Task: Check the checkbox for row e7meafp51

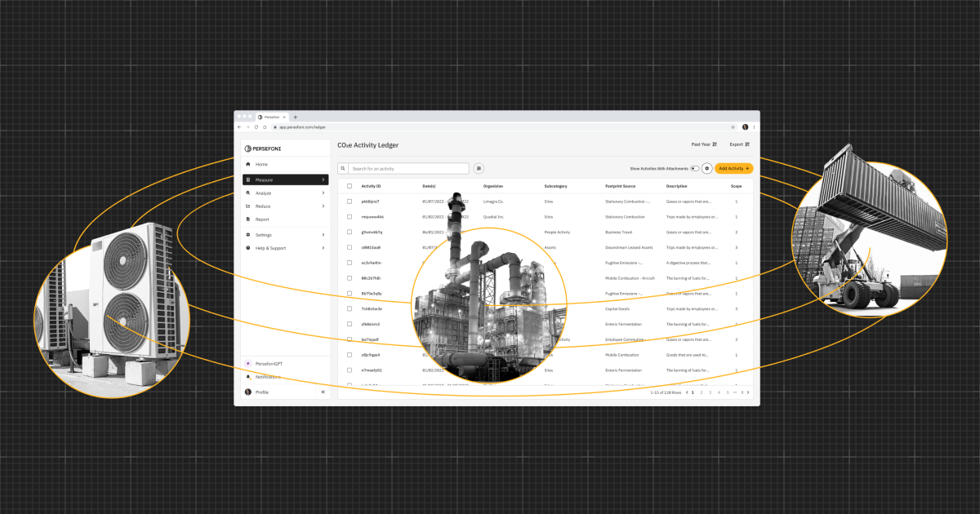Action: [350, 370]
